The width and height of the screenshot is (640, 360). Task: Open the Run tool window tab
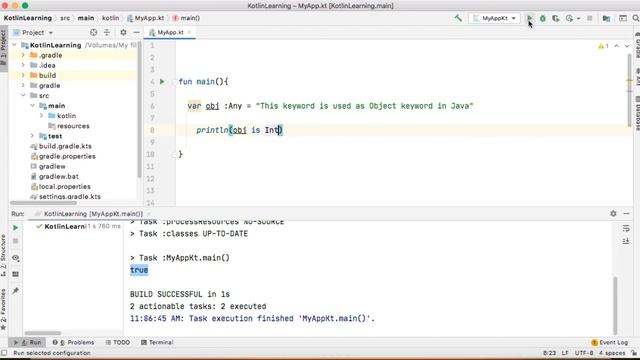(x=28, y=342)
